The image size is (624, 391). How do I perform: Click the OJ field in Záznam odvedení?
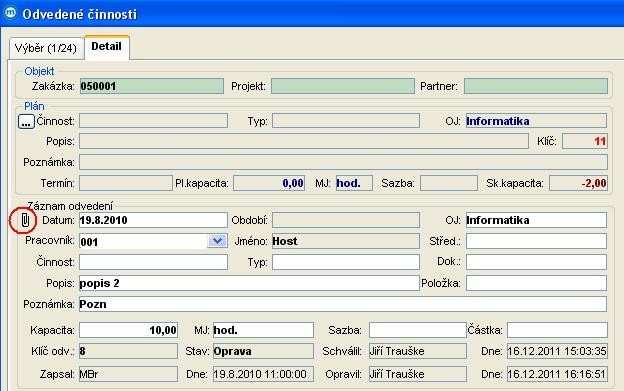pos(536,220)
